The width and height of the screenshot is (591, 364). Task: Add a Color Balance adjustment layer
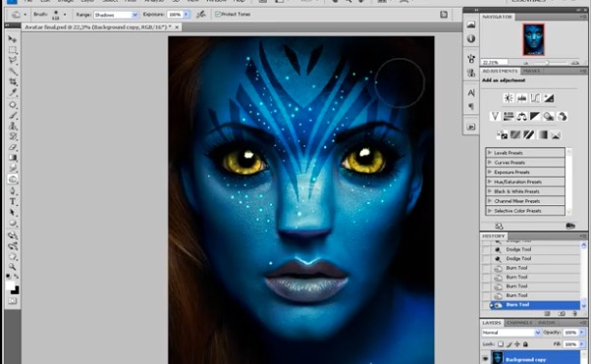tap(521, 117)
